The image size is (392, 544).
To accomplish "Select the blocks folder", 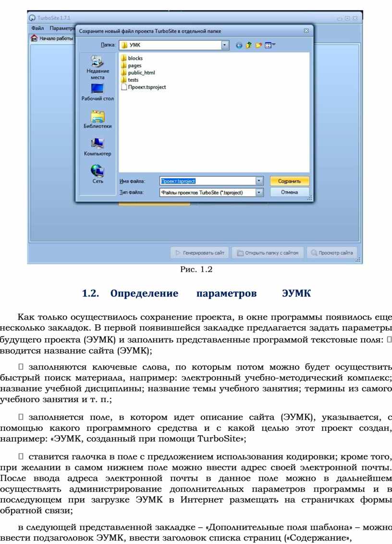I will point(132,58).
